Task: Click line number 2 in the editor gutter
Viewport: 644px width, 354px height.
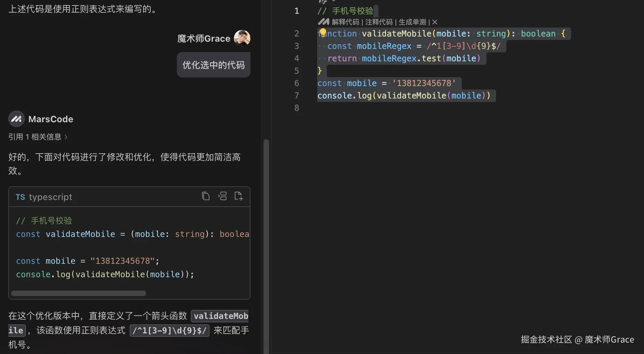Action: pos(297,33)
